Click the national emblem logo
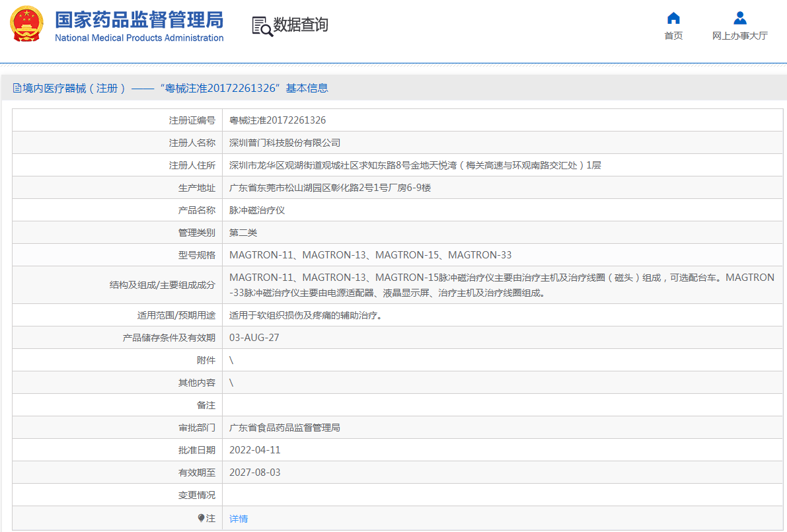The height and width of the screenshot is (532, 787). (x=26, y=24)
